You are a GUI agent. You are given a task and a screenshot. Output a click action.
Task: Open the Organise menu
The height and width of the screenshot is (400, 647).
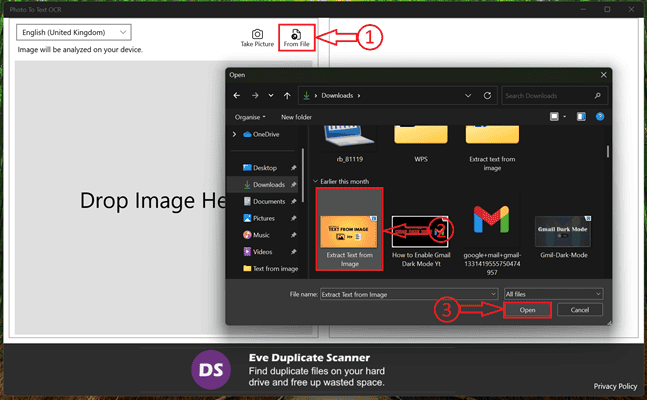250,117
